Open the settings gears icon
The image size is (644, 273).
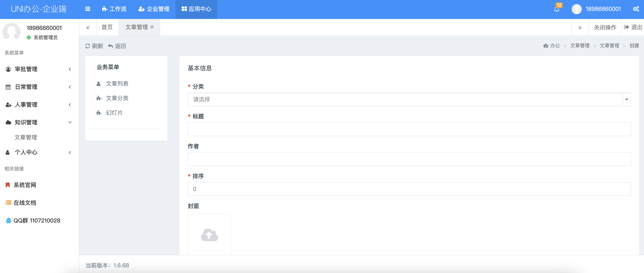pyautogui.click(x=636, y=9)
